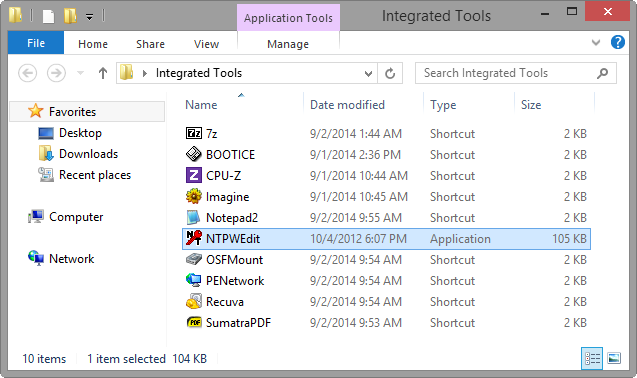Image resolution: width=637 pixels, height=378 pixels.
Task: Click the Refresh button beside address bar
Action: tap(390, 73)
